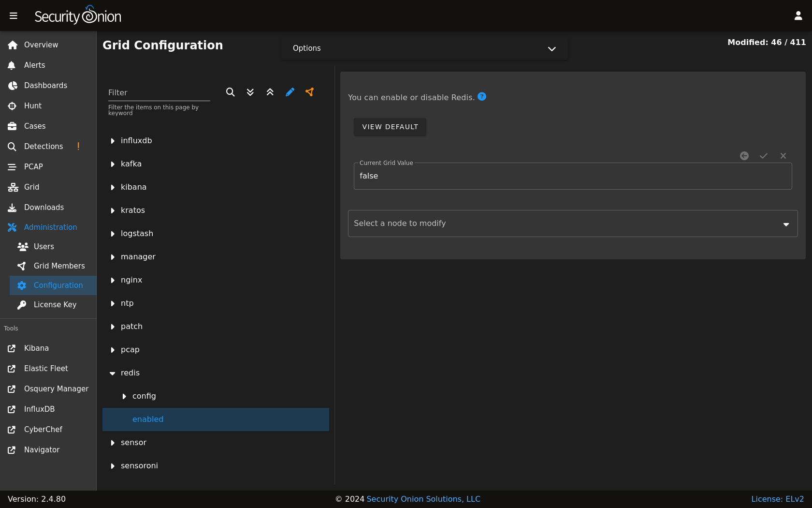
Task: Select Administration in the sidebar
Action: coord(48,227)
